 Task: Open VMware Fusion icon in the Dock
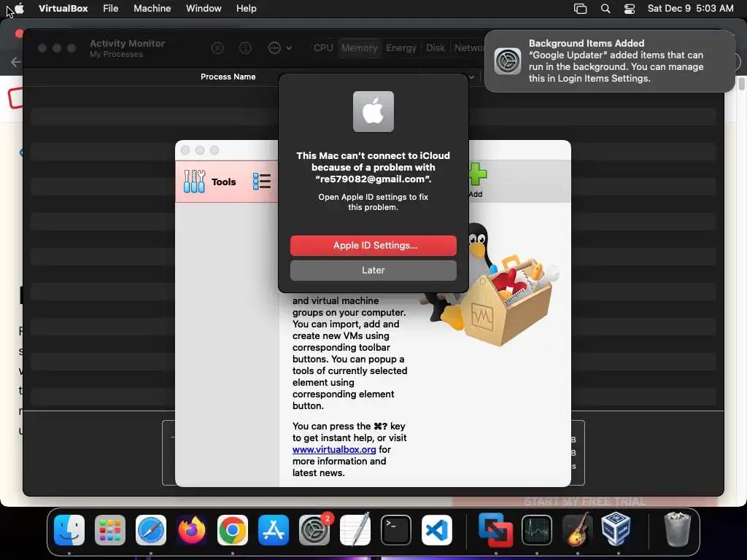pyautogui.click(x=496, y=530)
